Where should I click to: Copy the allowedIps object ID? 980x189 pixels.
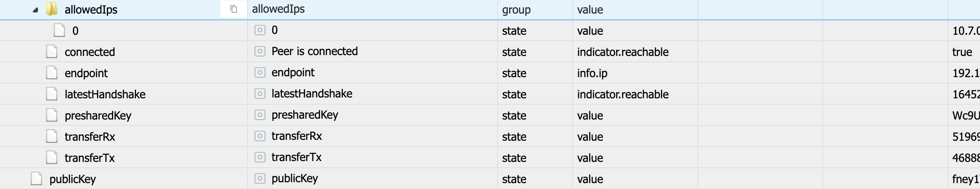tap(234, 9)
